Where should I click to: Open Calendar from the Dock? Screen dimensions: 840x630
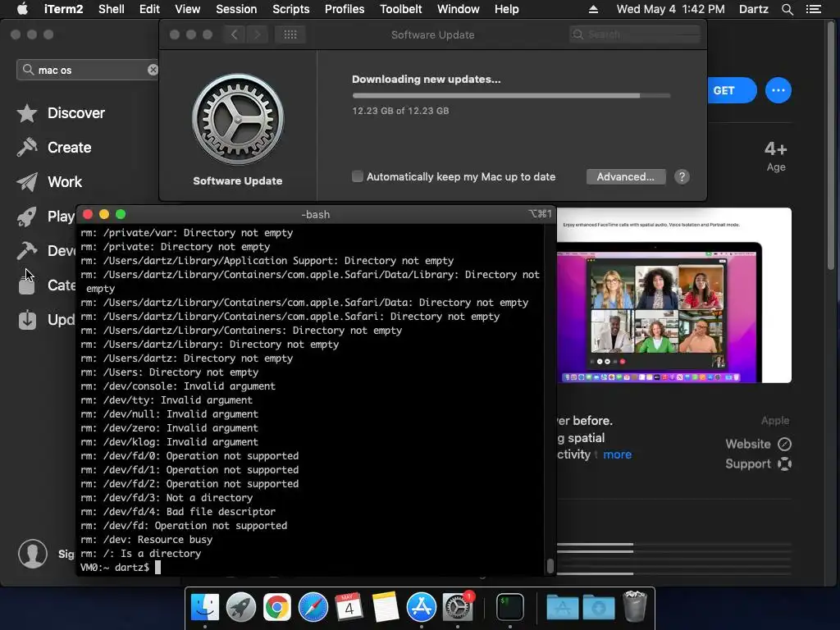coord(349,607)
